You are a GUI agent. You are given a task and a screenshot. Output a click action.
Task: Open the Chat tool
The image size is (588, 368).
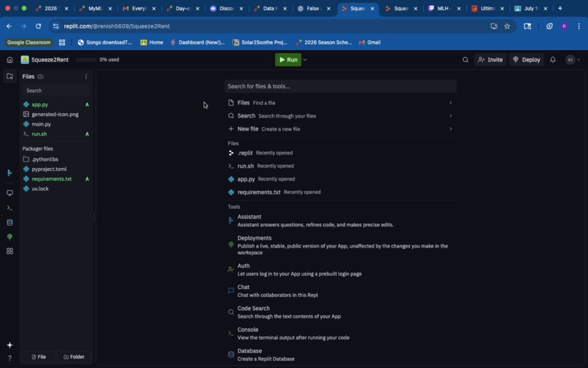(x=340, y=291)
